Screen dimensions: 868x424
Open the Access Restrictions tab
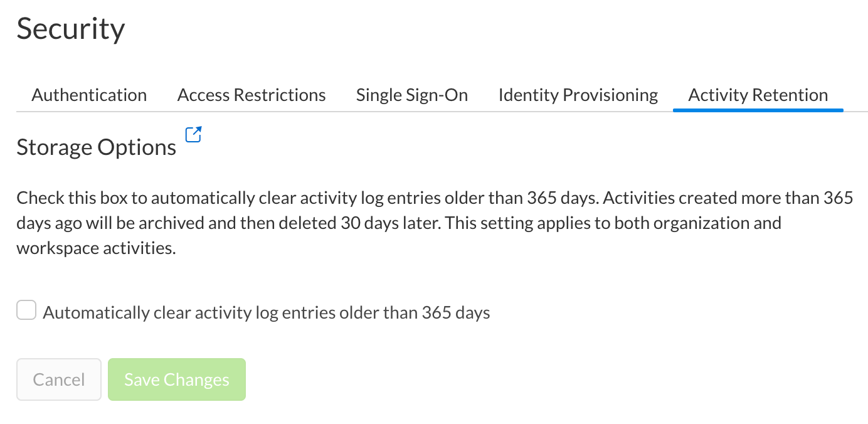point(251,95)
